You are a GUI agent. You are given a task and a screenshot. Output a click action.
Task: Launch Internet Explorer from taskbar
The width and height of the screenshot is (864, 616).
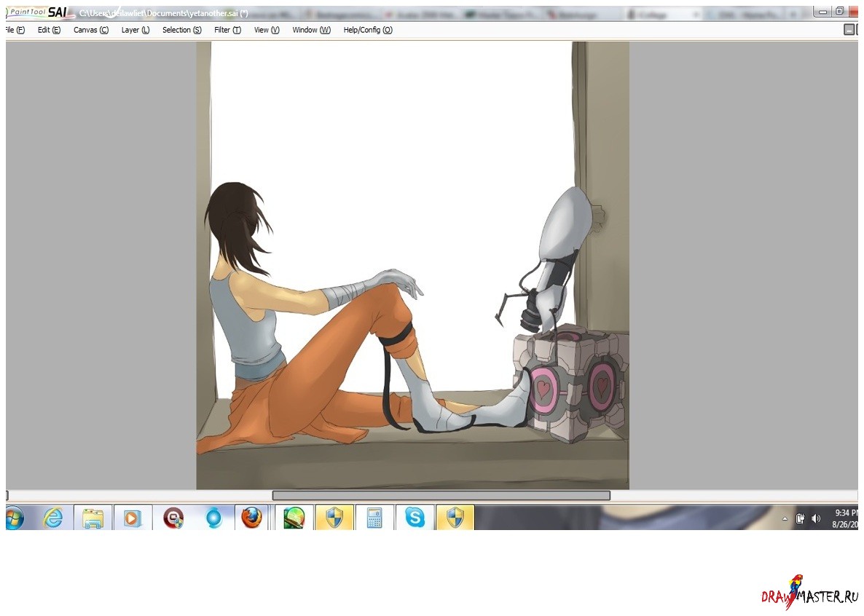[x=53, y=518]
